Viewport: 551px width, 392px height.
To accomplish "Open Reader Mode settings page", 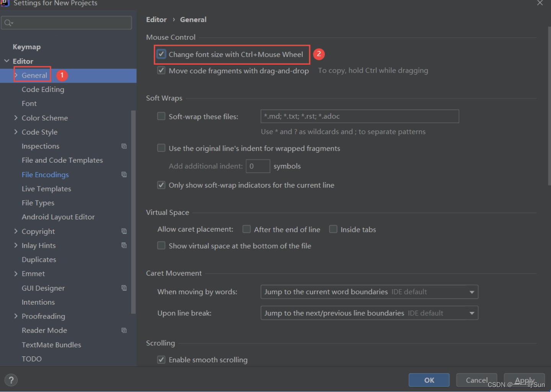I will point(44,330).
